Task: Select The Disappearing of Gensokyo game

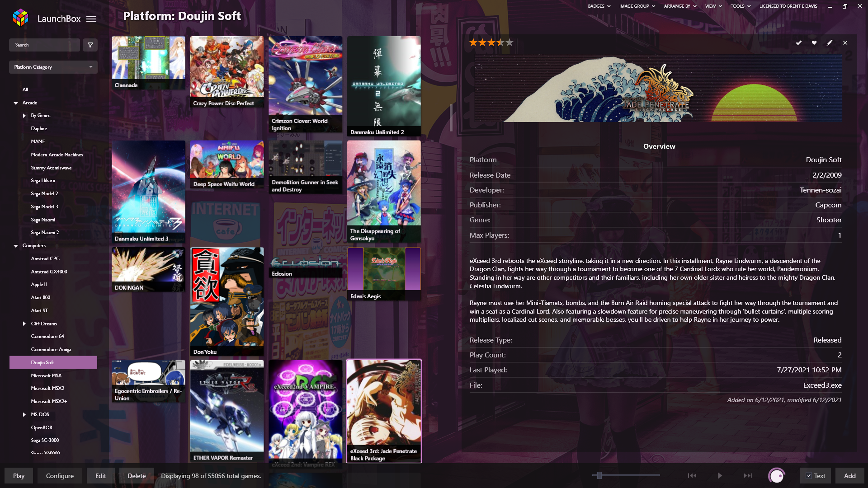Action: tap(384, 192)
